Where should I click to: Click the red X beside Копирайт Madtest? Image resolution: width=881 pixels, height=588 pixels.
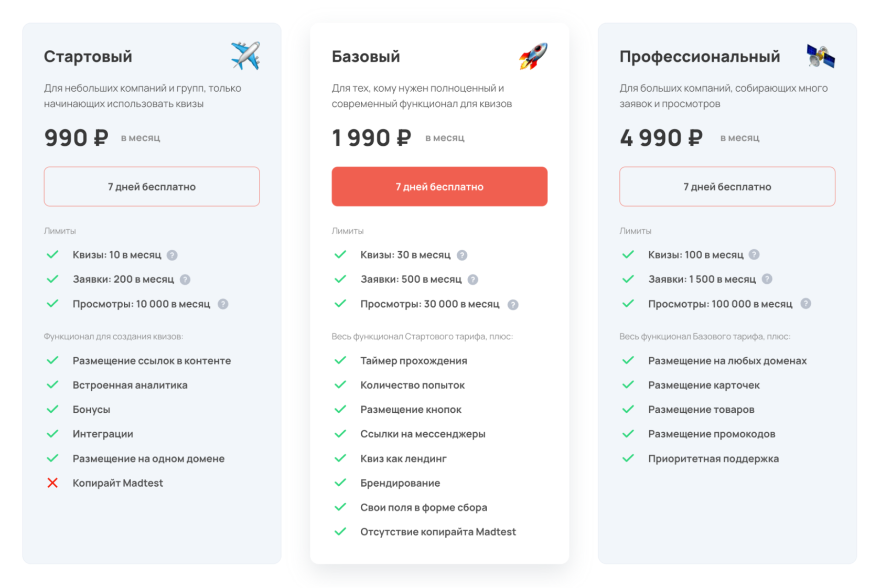click(x=52, y=483)
